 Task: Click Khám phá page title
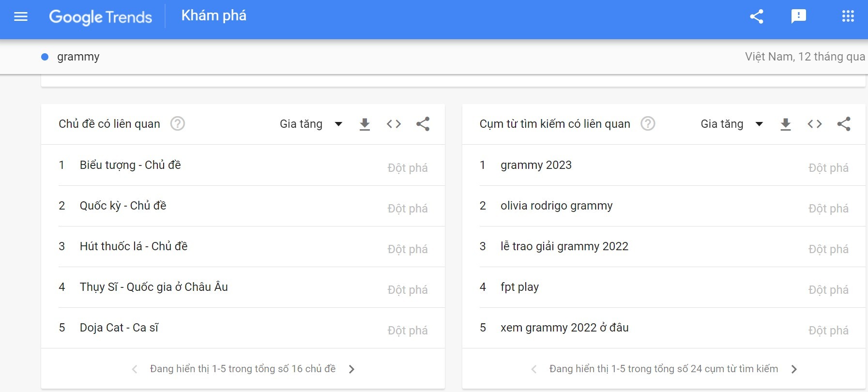pyautogui.click(x=214, y=16)
